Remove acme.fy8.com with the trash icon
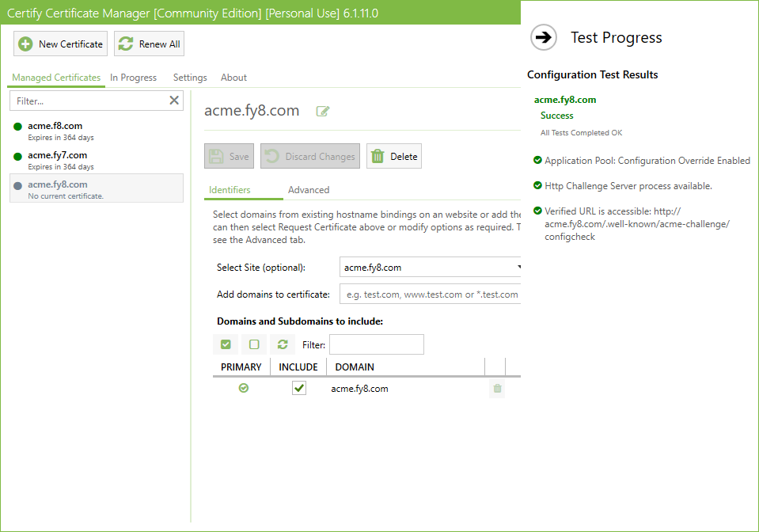Image resolution: width=759 pixels, height=532 pixels. click(497, 388)
